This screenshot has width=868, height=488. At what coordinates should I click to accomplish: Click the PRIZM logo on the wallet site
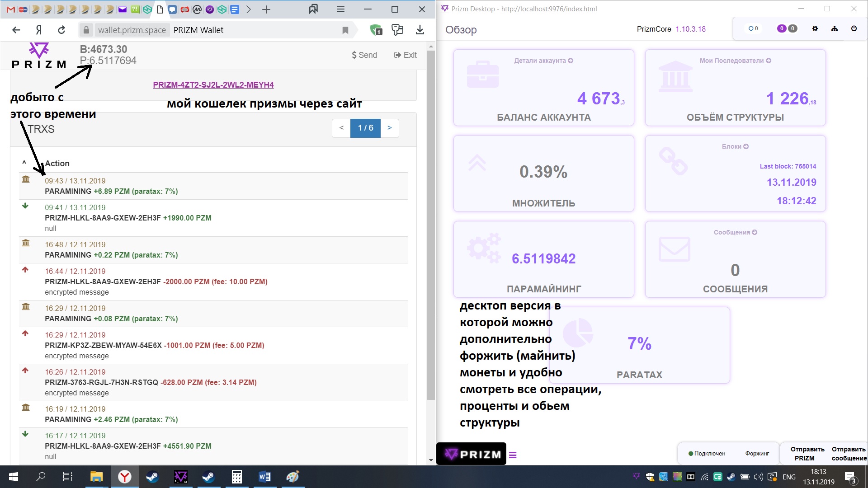39,55
